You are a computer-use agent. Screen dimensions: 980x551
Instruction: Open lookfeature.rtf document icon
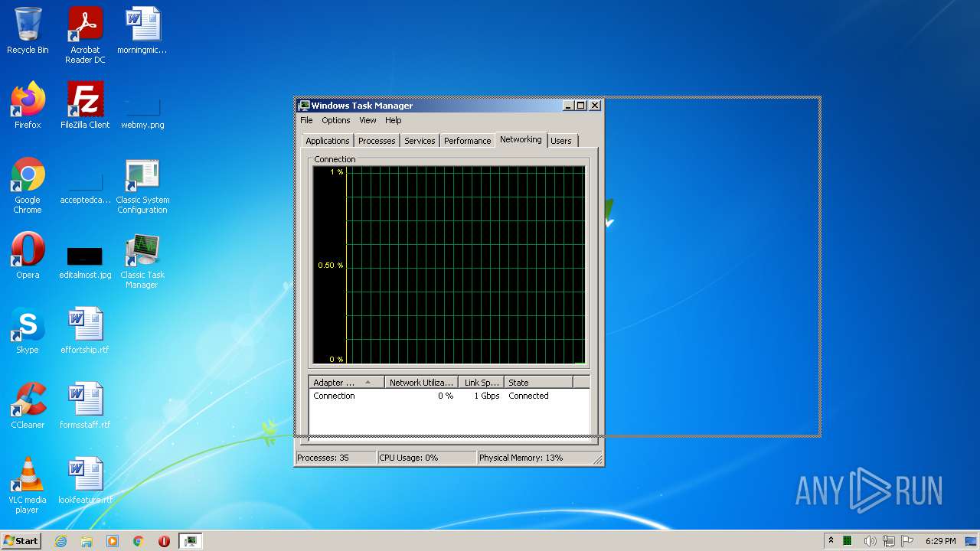point(85,481)
